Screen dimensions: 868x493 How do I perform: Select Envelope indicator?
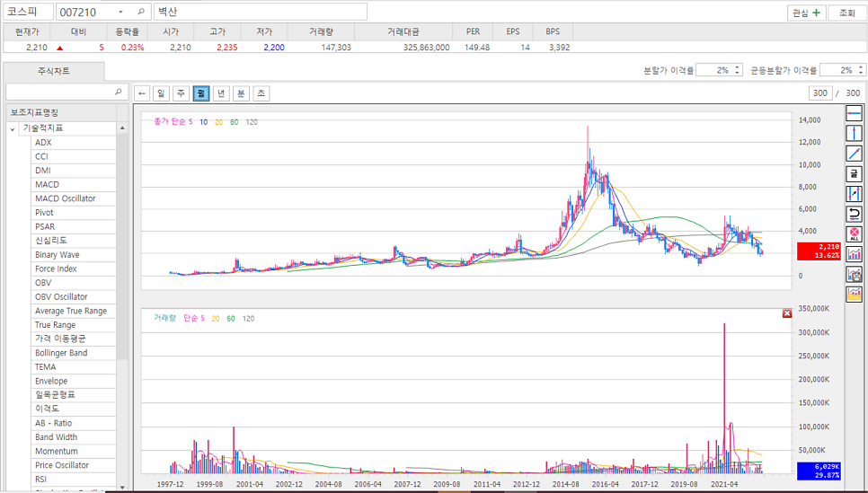point(74,381)
